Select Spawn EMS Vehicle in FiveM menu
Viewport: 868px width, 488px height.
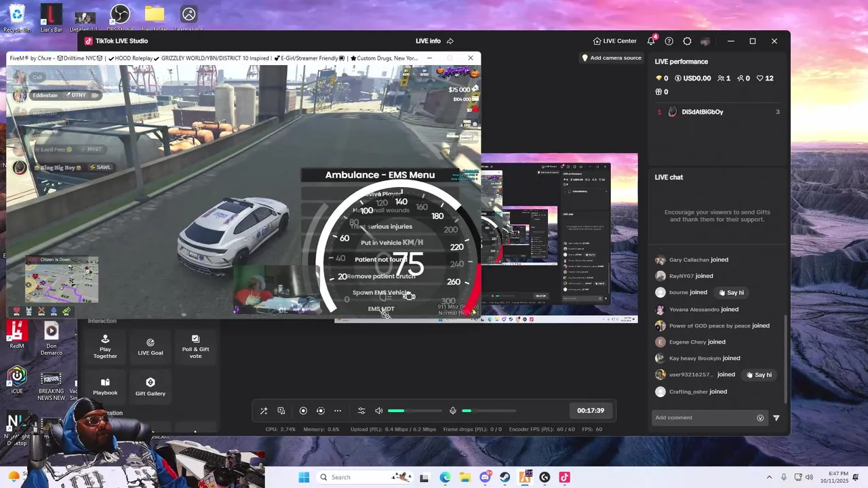(381, 293)
